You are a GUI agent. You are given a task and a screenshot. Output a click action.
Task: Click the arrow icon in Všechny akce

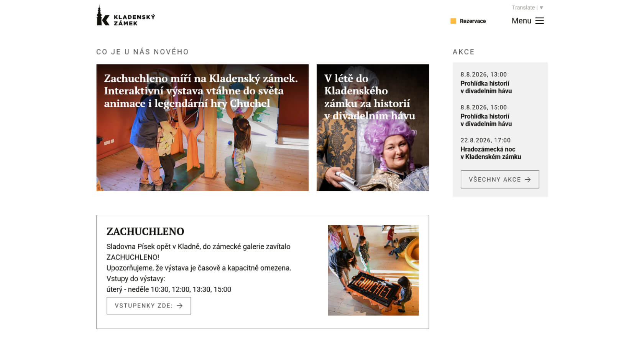pos(528,180)
